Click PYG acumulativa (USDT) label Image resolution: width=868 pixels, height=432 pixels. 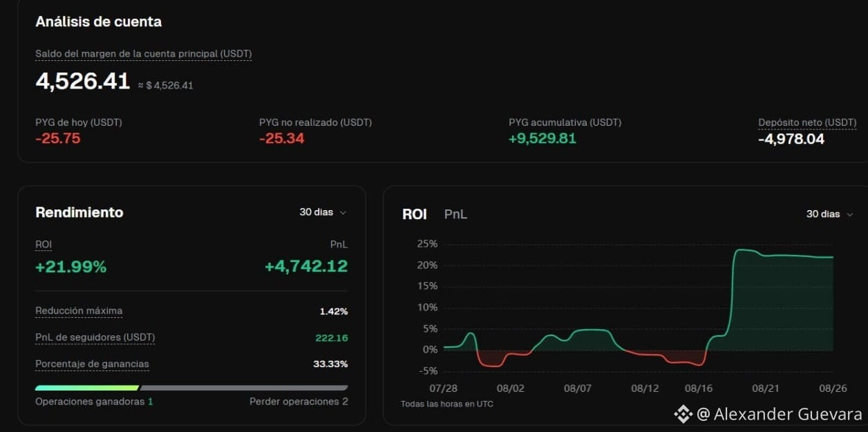[565, 122]
